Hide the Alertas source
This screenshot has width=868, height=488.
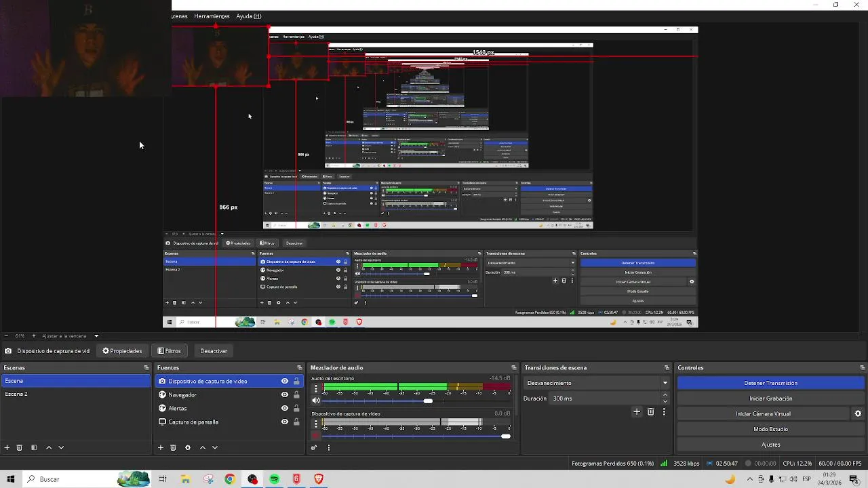pyautogui.click(x=285, y=408)
